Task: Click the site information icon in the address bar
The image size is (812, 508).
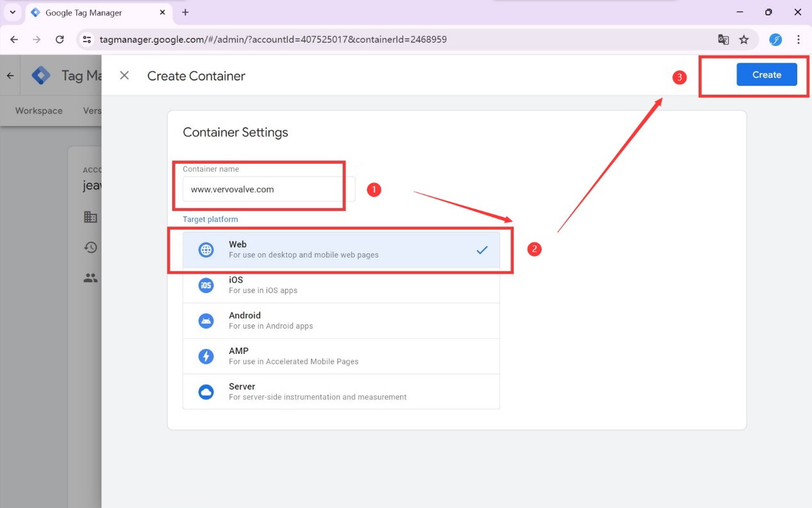Action: pos(88,40)
